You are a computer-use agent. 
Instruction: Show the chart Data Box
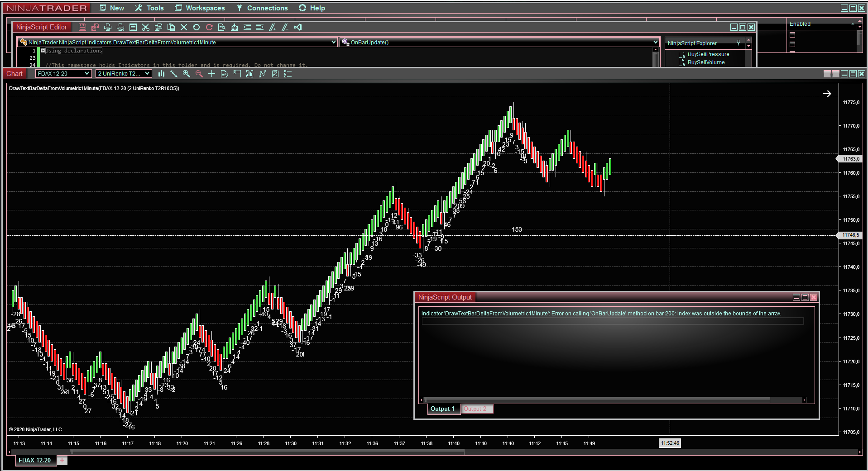(225, 74)
